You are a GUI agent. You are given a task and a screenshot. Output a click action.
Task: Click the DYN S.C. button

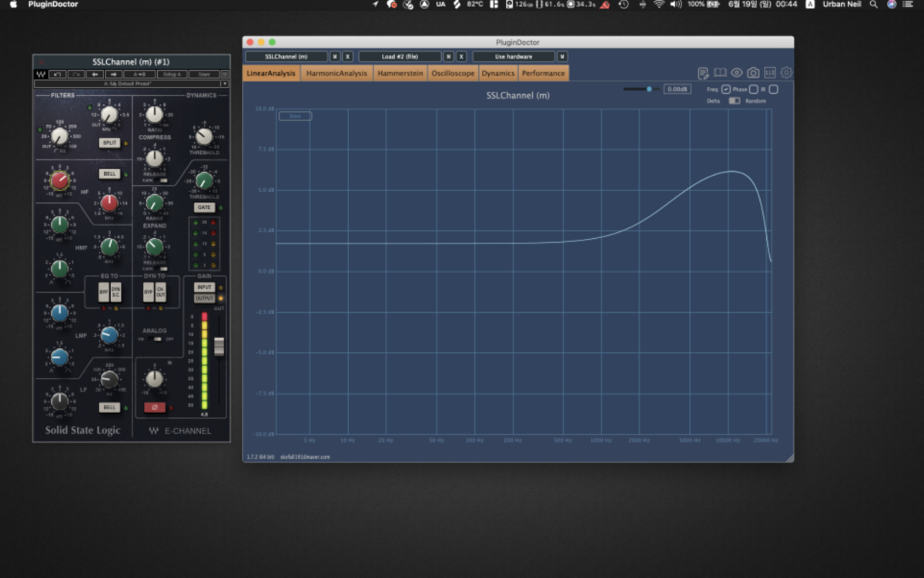[116, 292]
